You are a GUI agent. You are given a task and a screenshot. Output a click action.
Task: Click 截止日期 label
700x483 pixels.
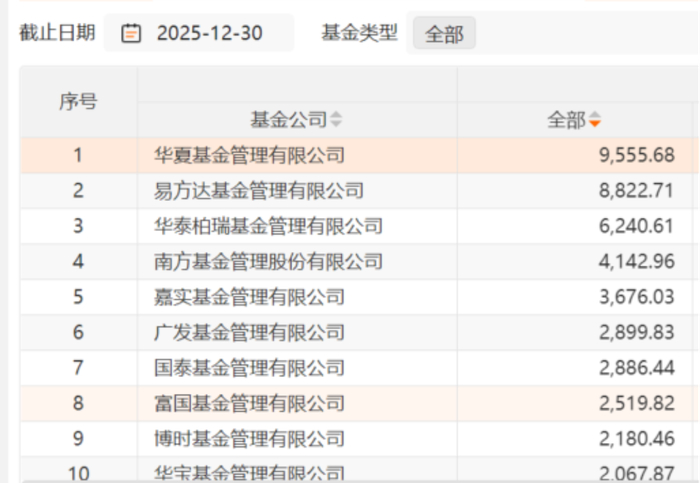[x=57, y=33]
